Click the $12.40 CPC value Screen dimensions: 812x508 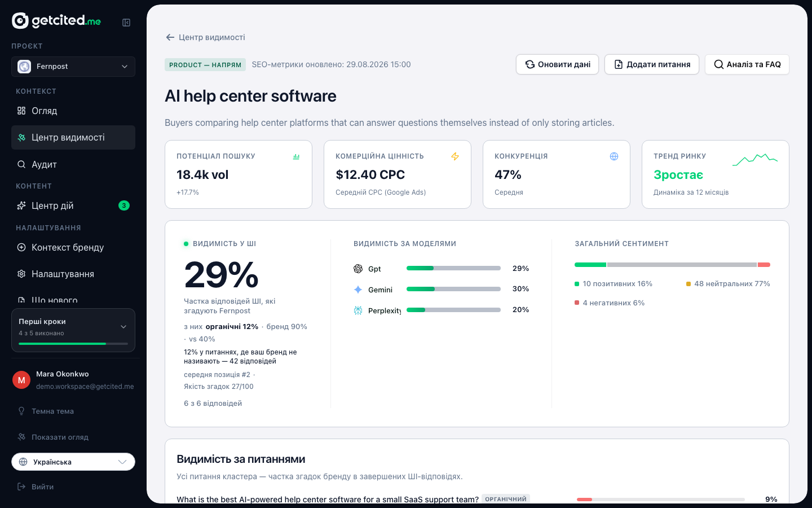pos(370,175)
